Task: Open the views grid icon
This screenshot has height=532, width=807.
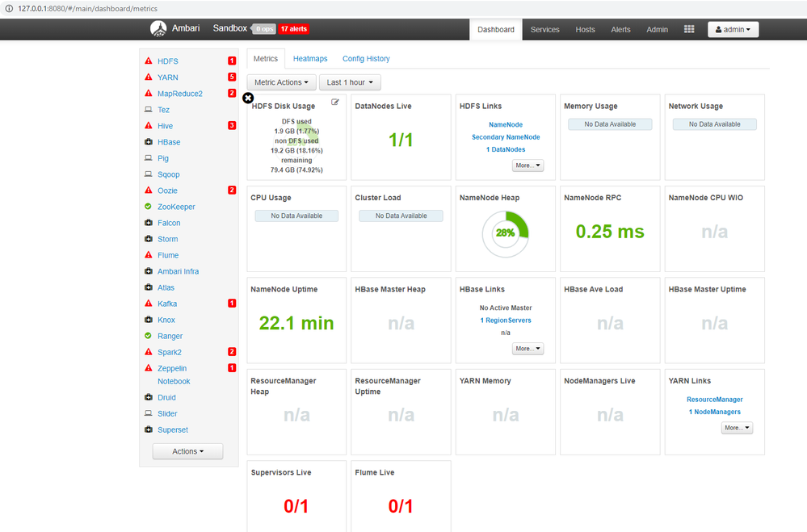Action: 689,29
